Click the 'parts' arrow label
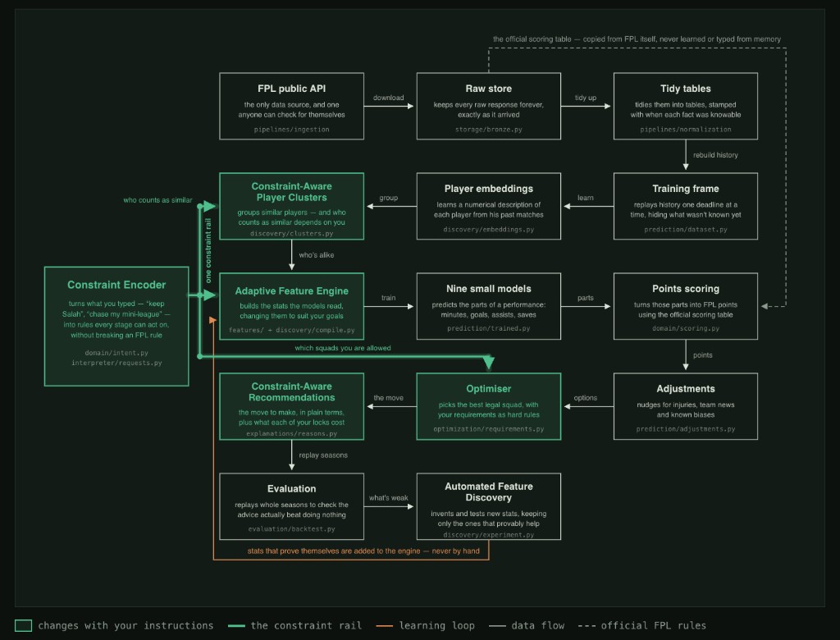 click(x=586, y=298)
